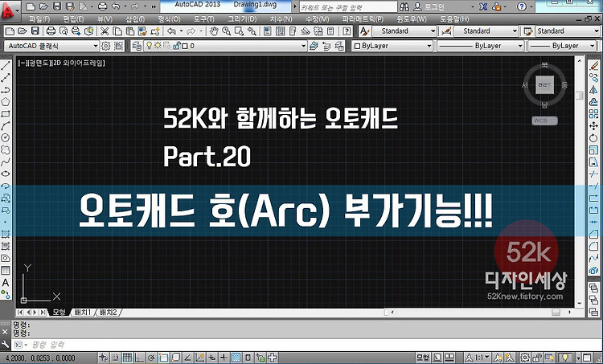The image size is (603, 364).
Task: Select the Polygon tool in draw toolbar
Action: pos(6,102)
